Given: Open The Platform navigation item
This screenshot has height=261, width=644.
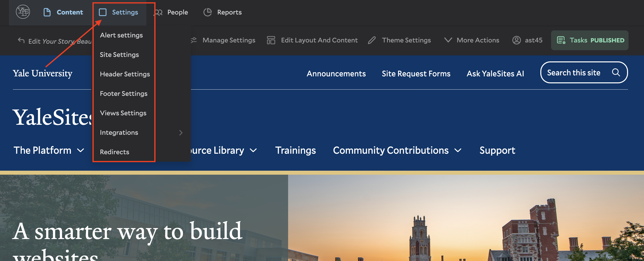Looking at the screenshot, I should (49, 150).
